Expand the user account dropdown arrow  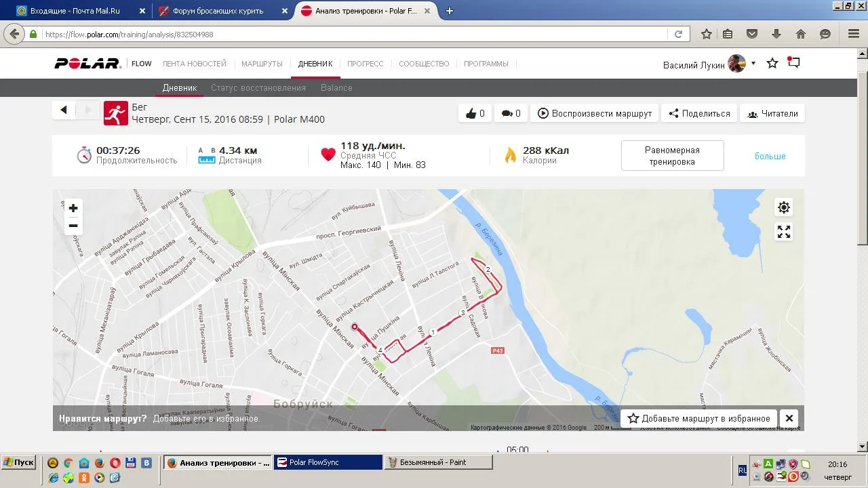pos(753,64)
